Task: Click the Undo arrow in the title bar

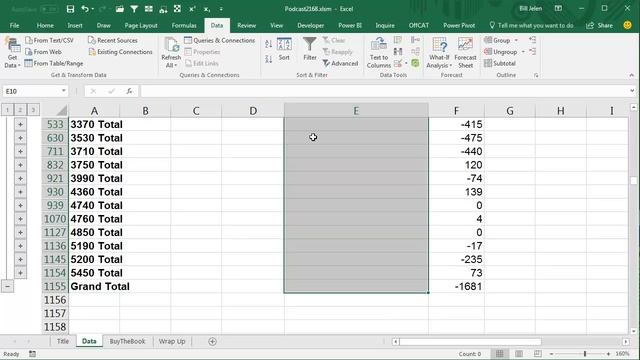Action: tap(85, 9)
